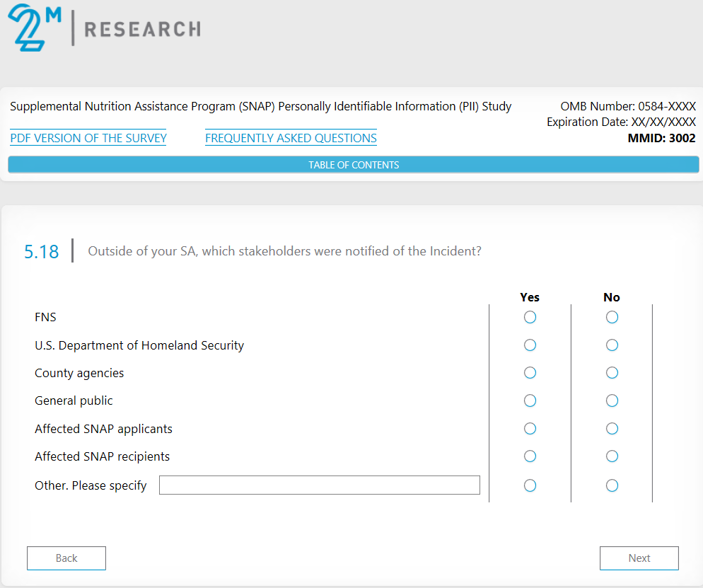
Task: Set Affected SNAP recipients to No
Action: click(612, 456)
